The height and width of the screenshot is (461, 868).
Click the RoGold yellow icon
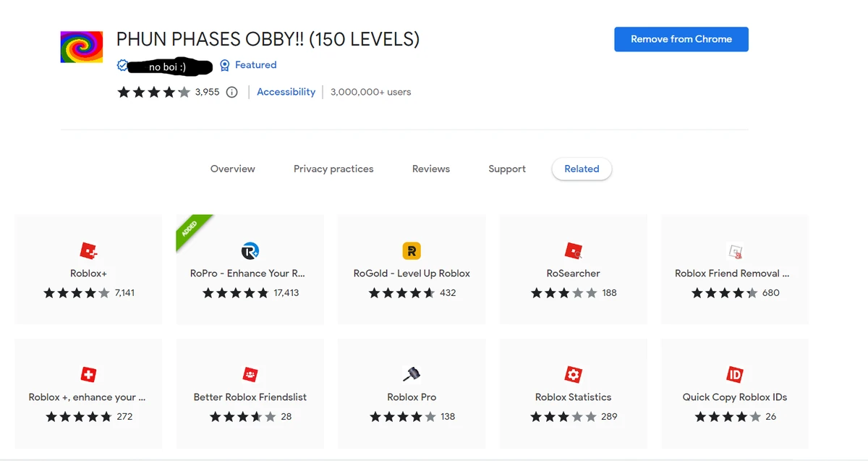tap(411, 251)
